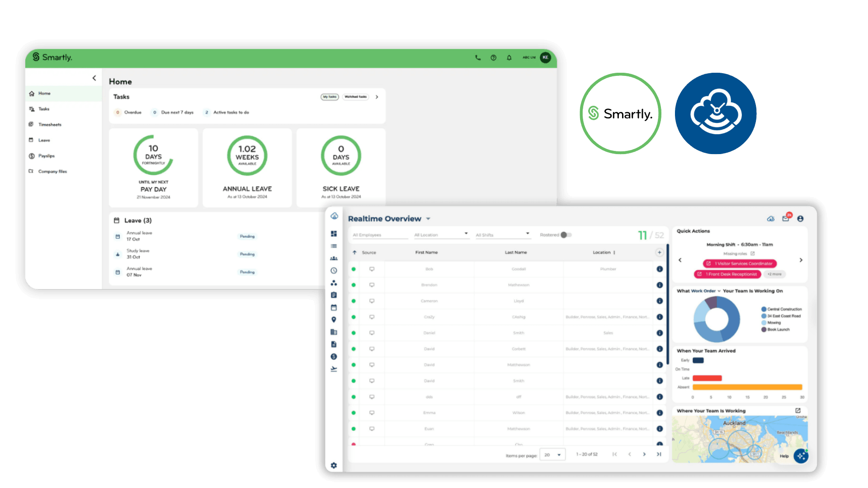
Task: Click the team people icon in sidebar
Action: [x=334, y=258]
